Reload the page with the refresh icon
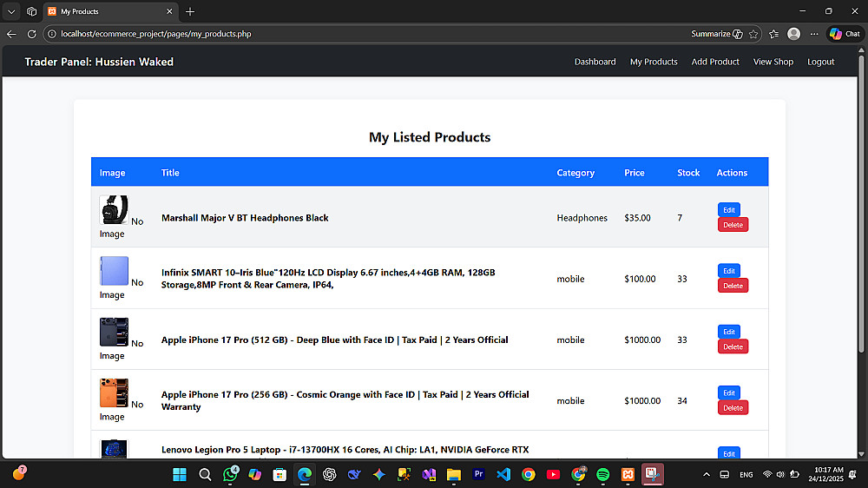Image resolution: width=868 pixels, height=488 pixels. (x=31, y=34)
